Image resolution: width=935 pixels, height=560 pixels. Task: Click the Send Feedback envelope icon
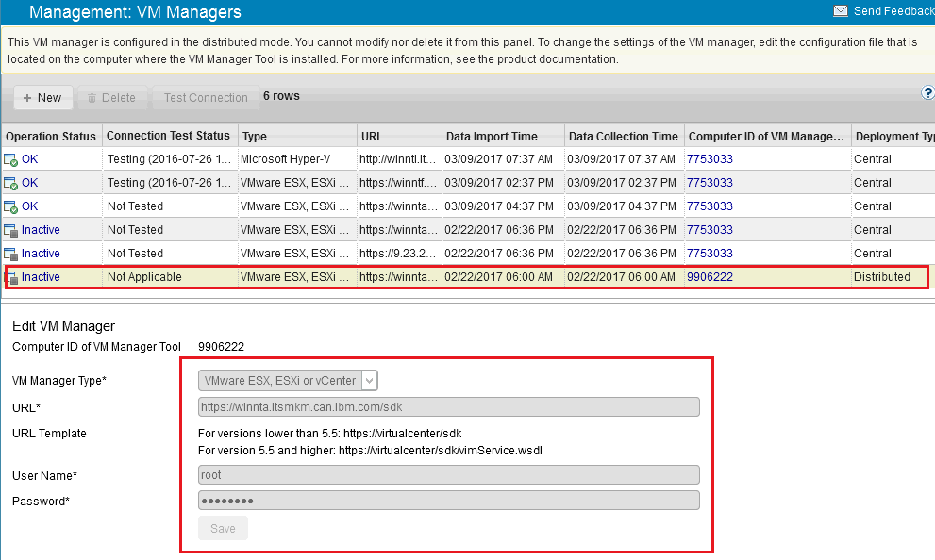coord(841,11)
